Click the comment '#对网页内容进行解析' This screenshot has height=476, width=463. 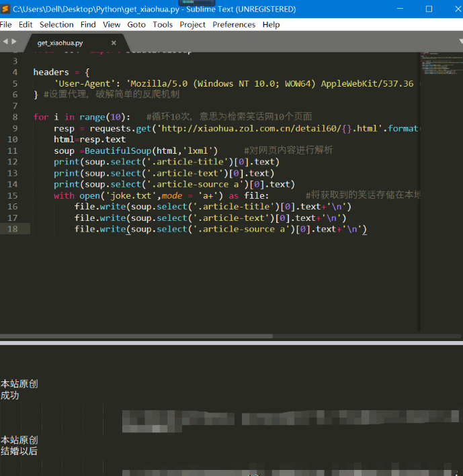pos(288,150)
